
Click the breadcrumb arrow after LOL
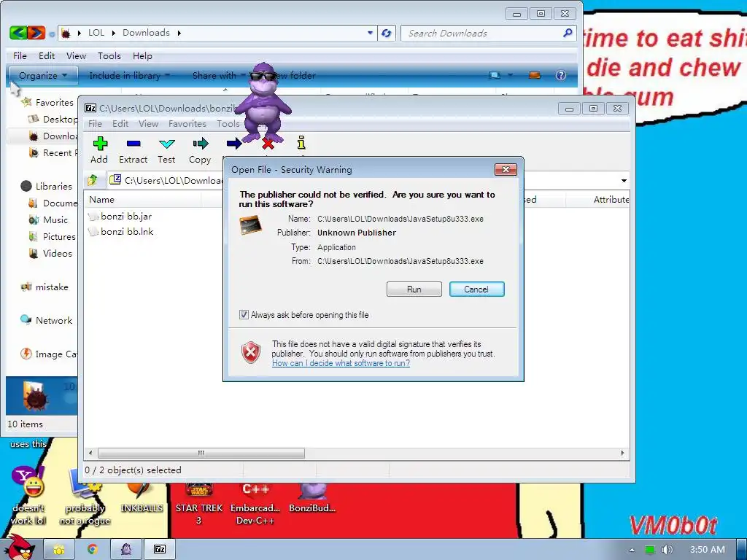click(113, 33)
